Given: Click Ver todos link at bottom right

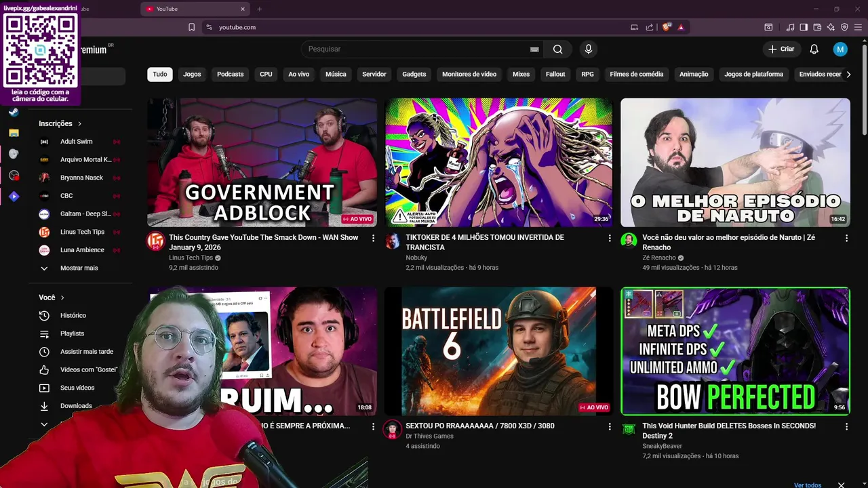Looking at the screenshot, I should [808, 485].
